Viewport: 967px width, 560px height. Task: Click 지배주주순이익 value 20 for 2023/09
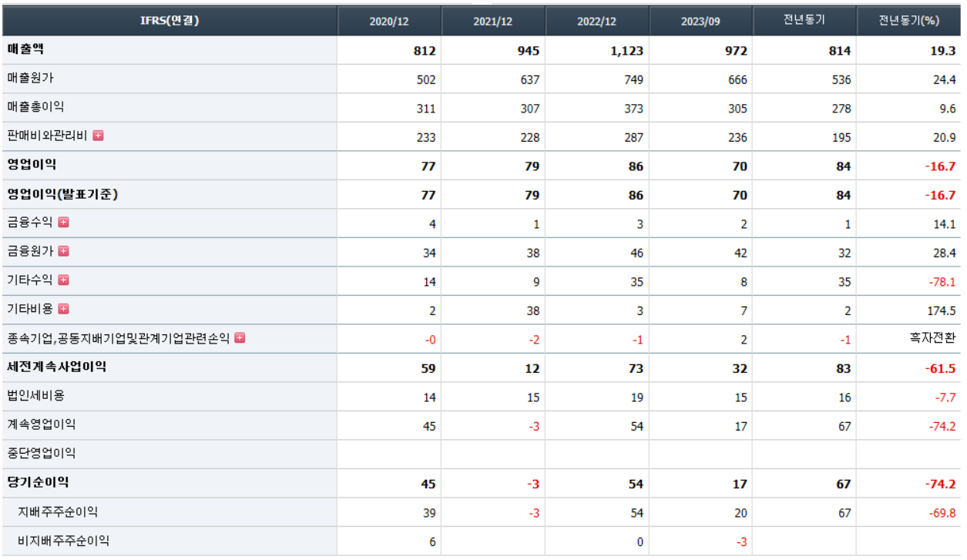point(740,513)
